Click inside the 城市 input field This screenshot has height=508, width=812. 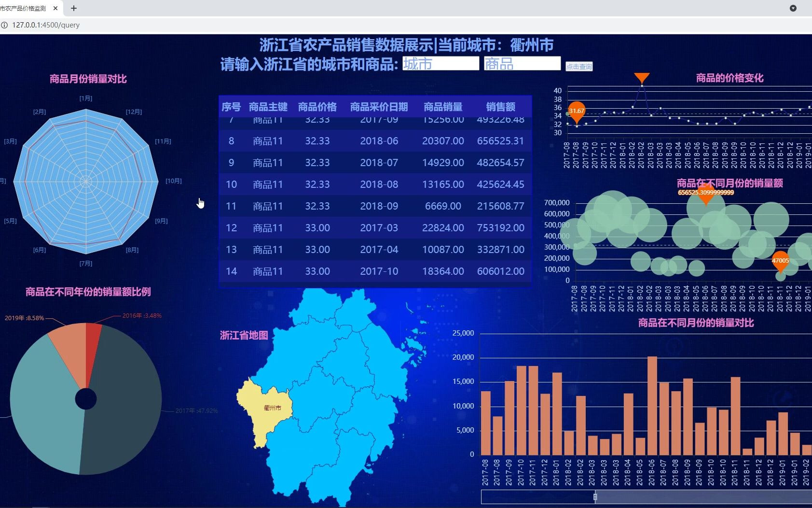pyautogui.click(x=440, y=63)
